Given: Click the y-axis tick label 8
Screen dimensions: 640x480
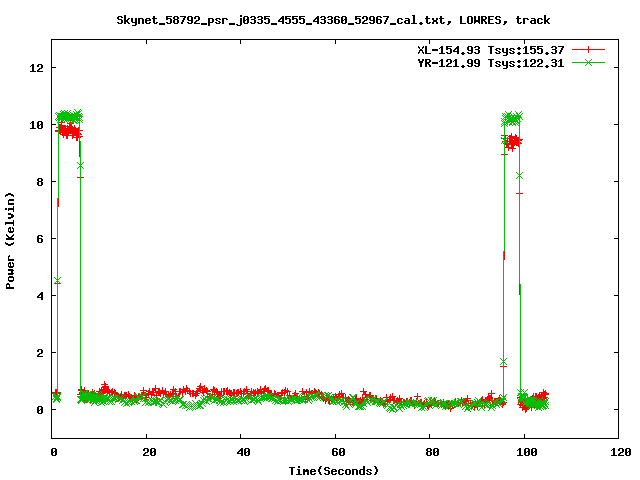Looking at the screenshot, I should [x=40, y=182].
